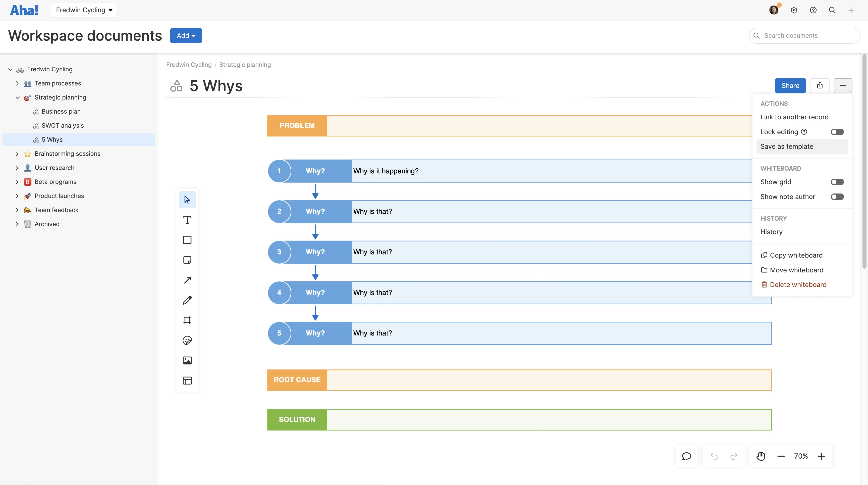Open the SWOT analysis document
Screen dimensions: 868x485
[63, 125]
